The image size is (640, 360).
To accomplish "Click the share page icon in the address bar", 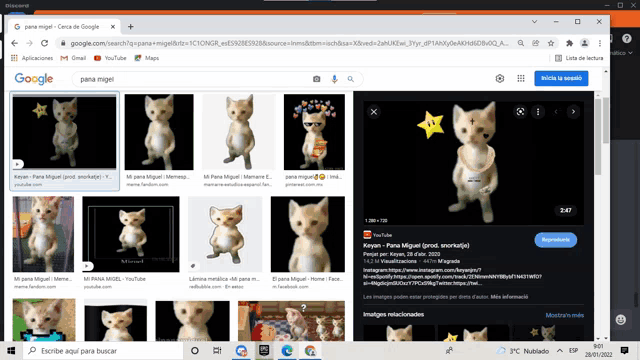I will [536, 43].
